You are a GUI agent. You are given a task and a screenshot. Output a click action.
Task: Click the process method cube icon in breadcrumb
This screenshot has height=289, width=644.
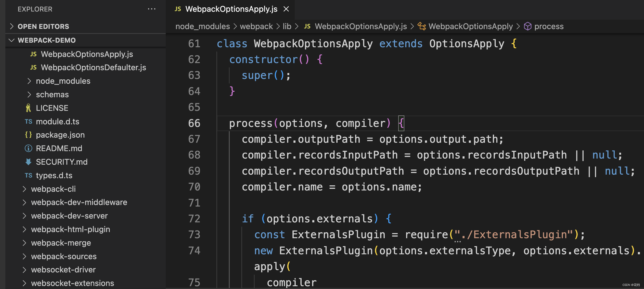pos(527,26)
